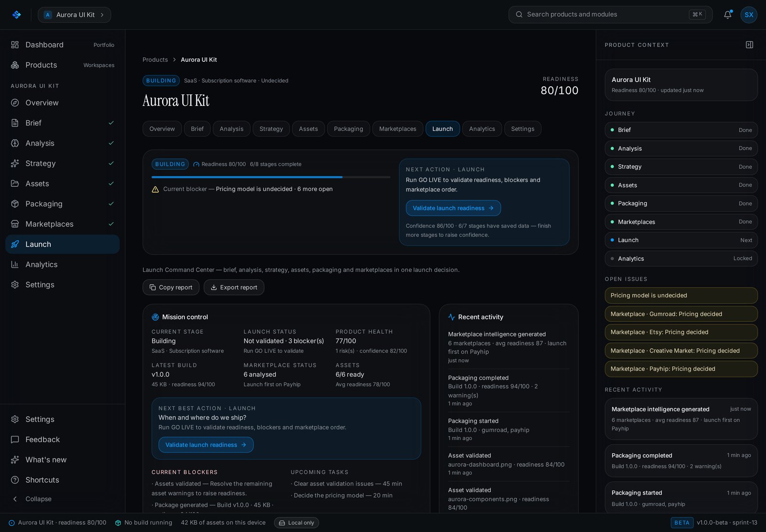The width and height of the screenshot is (766, 532).
Task: Click the What's new sparkle icon
Action: 15,460
